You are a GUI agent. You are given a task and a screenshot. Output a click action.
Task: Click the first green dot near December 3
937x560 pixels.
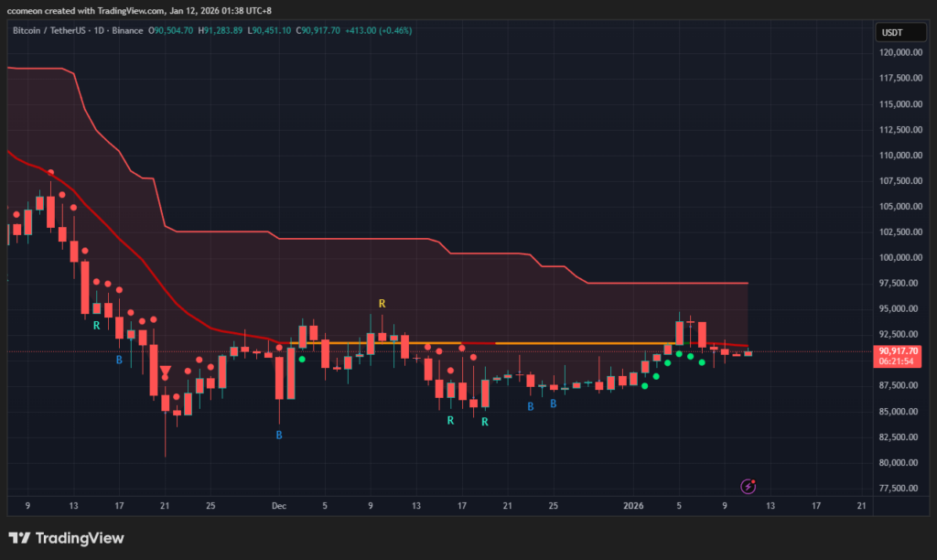pos(301,360)
